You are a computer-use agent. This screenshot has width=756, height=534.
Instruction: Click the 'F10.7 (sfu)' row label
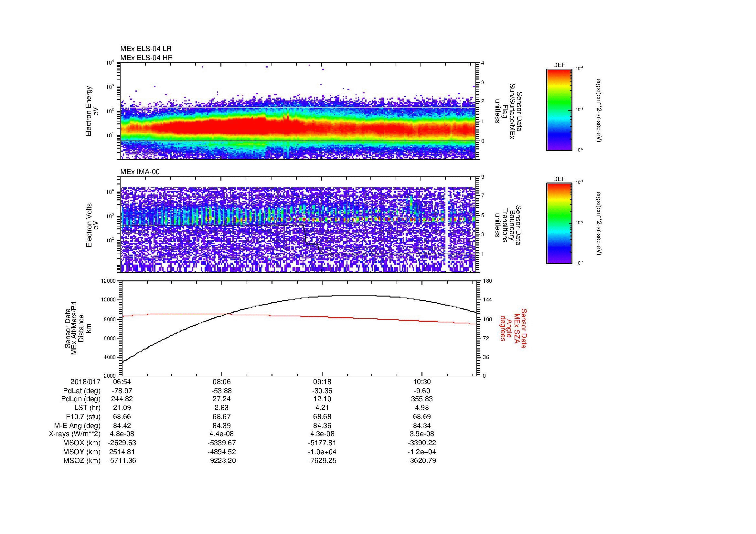point(83,417)
